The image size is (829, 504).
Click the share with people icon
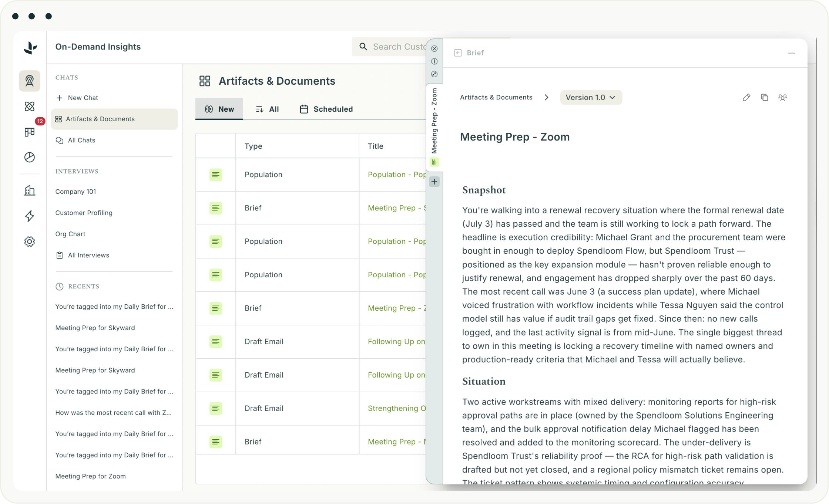coord(783,97)
